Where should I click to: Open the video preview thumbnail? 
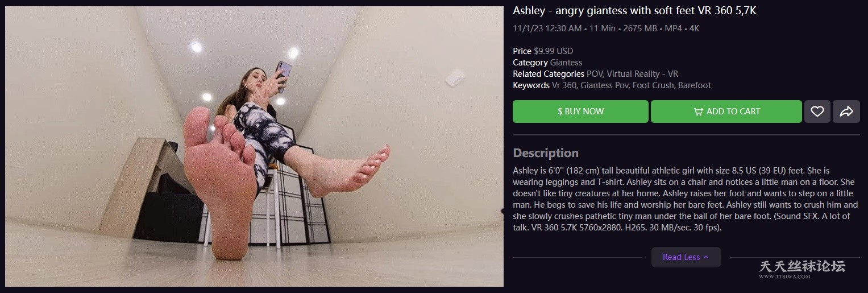pyautogui.click(x=254, y=146)
